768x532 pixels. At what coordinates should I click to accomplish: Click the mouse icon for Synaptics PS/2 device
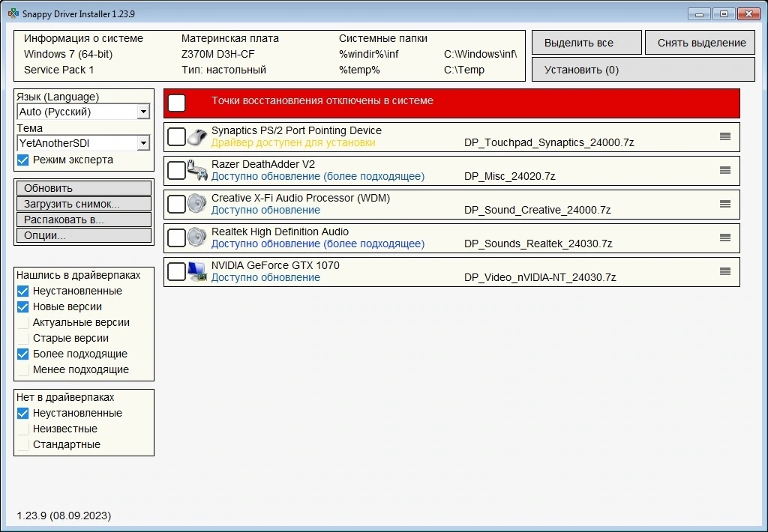point(197,137)
